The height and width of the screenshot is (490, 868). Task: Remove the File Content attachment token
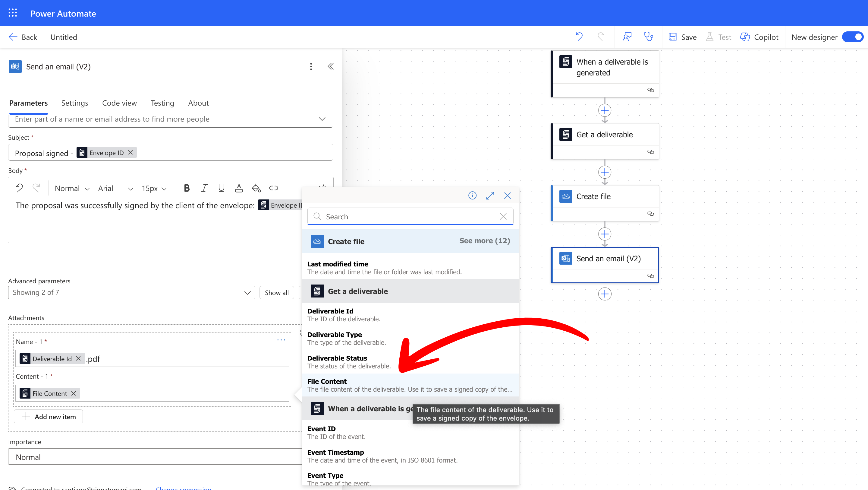74,393
